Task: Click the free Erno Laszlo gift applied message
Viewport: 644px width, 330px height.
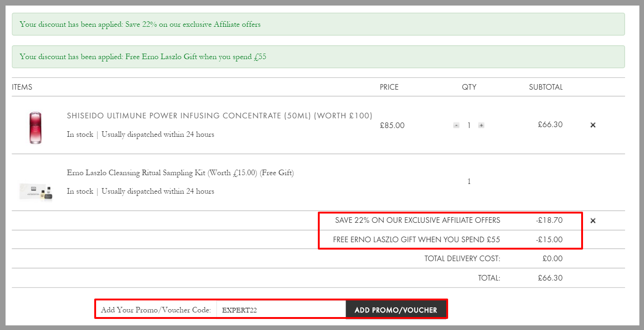Action: tap(318, 57)
